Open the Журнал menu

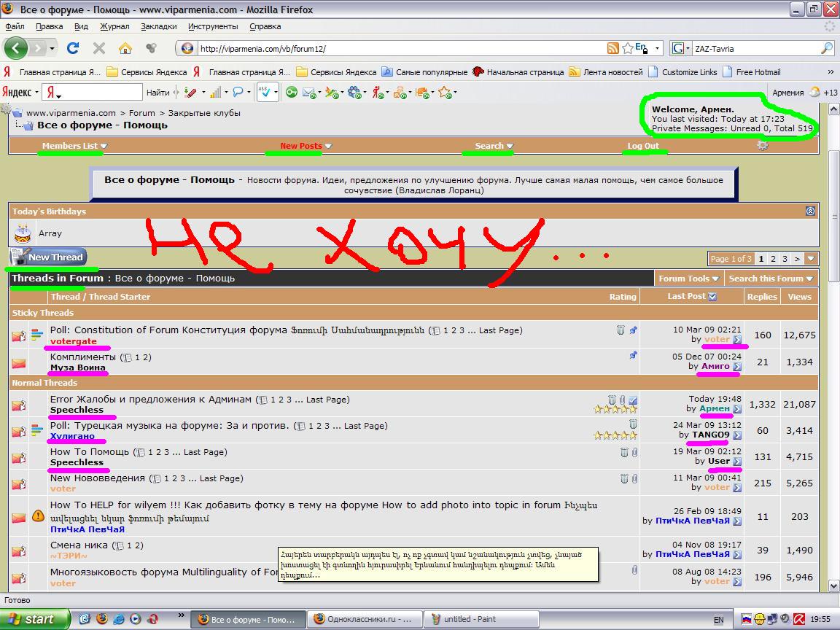pyautogui.click(x=114, y=26)
